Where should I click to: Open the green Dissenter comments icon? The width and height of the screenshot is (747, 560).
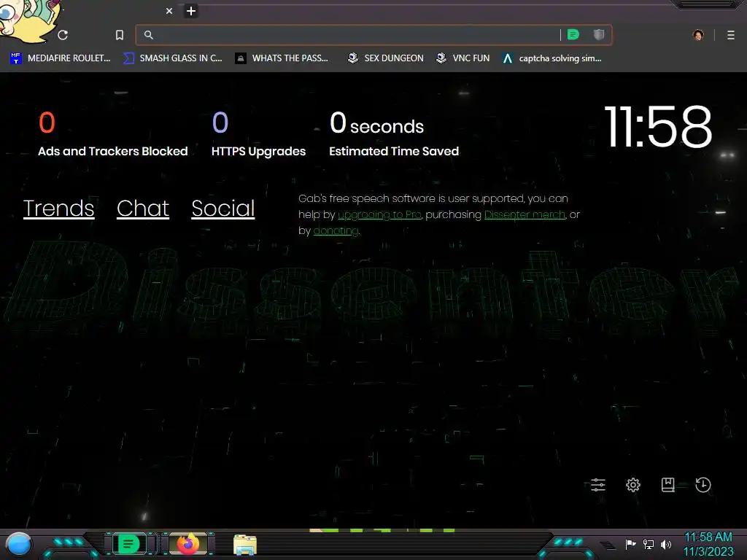point(573,34)
